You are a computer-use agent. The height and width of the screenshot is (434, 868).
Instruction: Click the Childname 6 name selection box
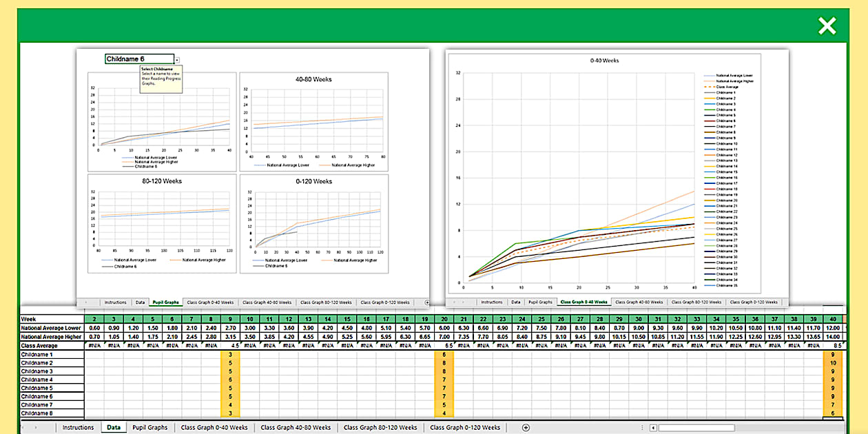[x=139, y=59]
